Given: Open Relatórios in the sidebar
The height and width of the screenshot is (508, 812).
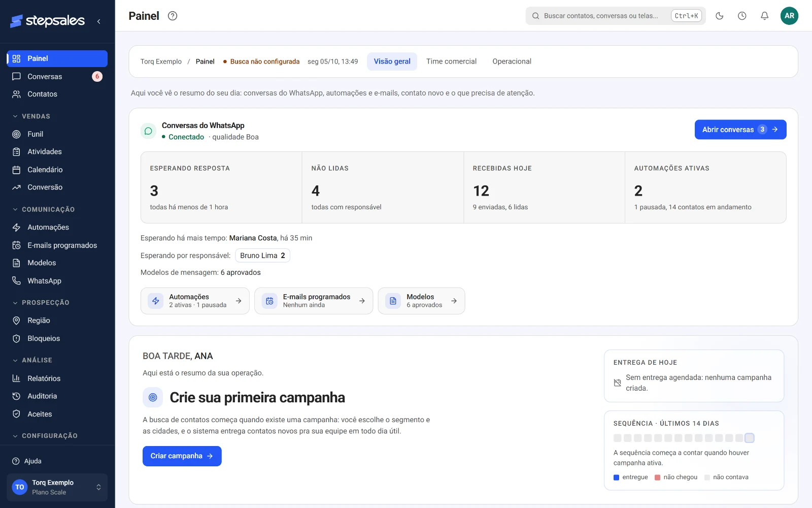Looking at the screenshot, I should point(57,378).
